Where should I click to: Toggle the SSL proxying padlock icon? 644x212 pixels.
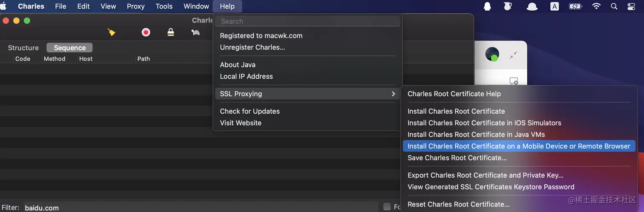click(x=171, y=32)
